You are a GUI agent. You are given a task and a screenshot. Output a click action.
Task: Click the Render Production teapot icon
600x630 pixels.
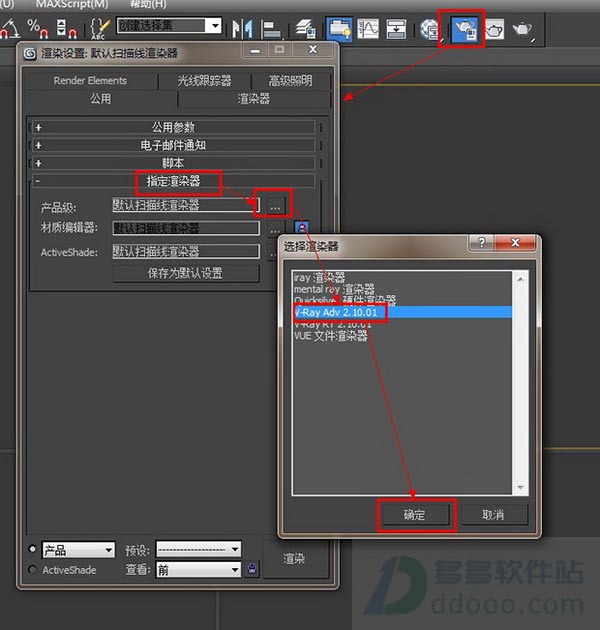click(523, 29)
